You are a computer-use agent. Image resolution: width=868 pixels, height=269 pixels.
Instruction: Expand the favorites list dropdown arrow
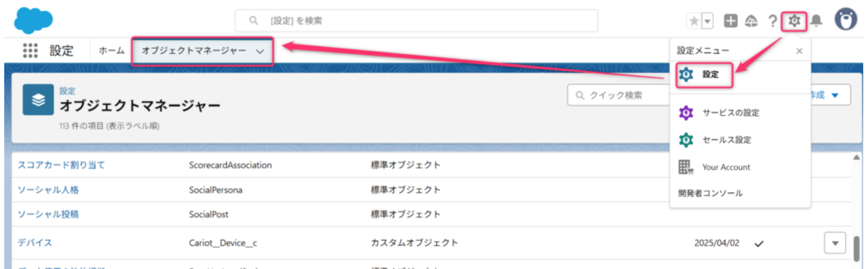click(708, 20)
